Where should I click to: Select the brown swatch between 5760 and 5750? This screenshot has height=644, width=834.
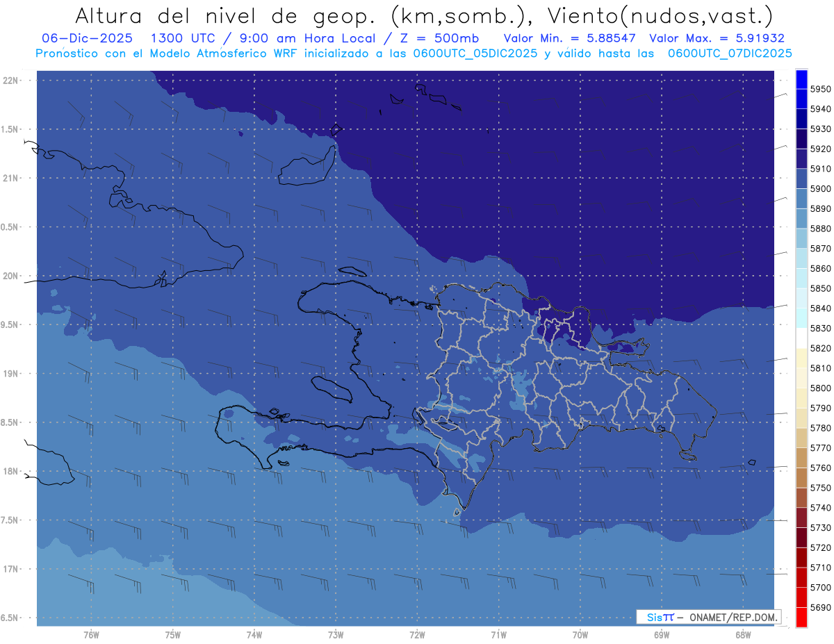point(801,477)
